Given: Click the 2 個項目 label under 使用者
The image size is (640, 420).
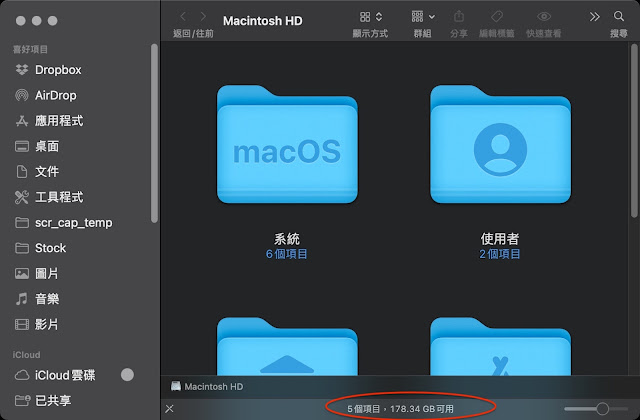Looking at the screenshot, I should point(500,254).
